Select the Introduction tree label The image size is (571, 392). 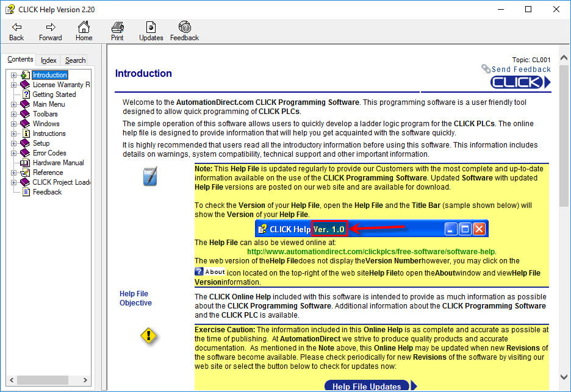tap(50, 75)
